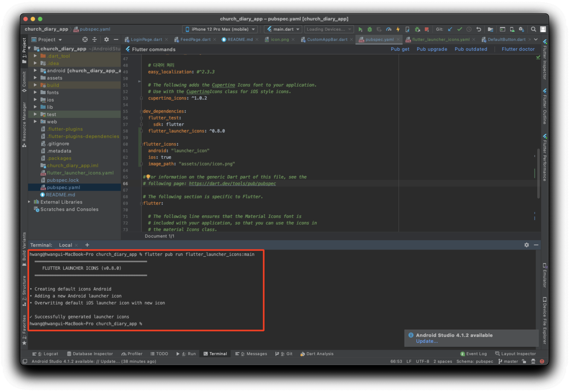Screen dimensions: 569x392
Task: Open the AVD Manager phone icon
Action: click(512, 30)
